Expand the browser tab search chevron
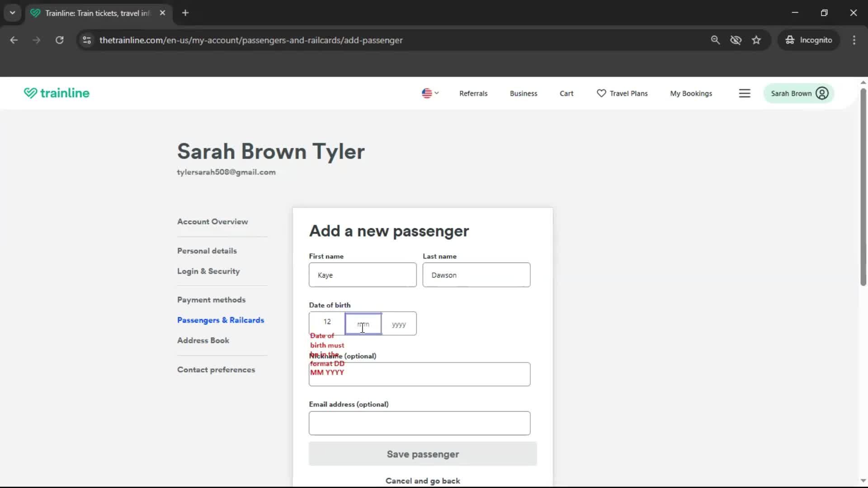 coord(13,13)
